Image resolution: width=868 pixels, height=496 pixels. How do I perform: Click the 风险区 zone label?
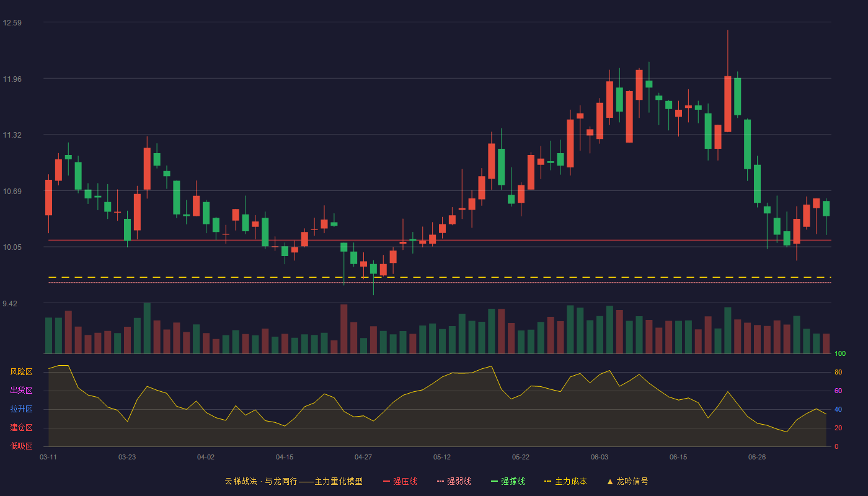[21, 372]
